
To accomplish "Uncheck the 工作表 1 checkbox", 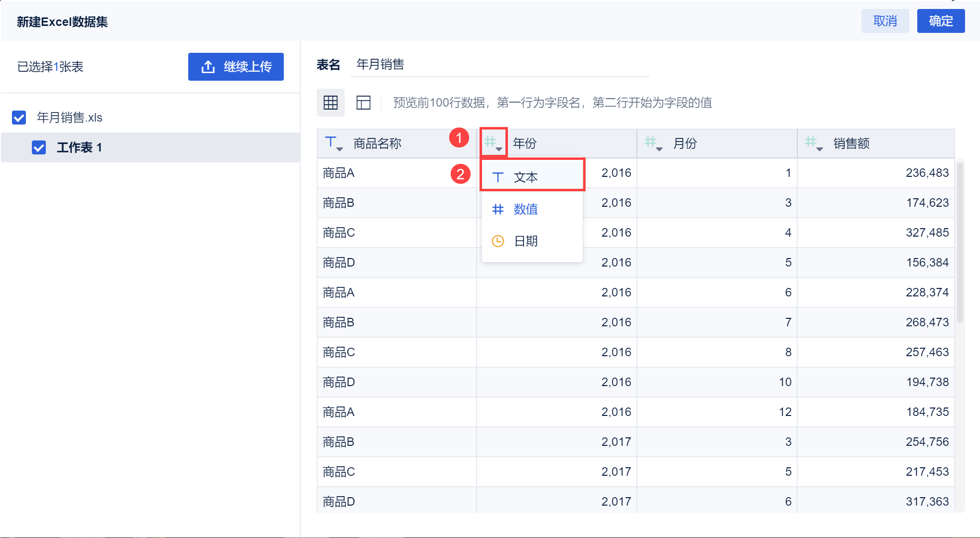I will point(39,147).
